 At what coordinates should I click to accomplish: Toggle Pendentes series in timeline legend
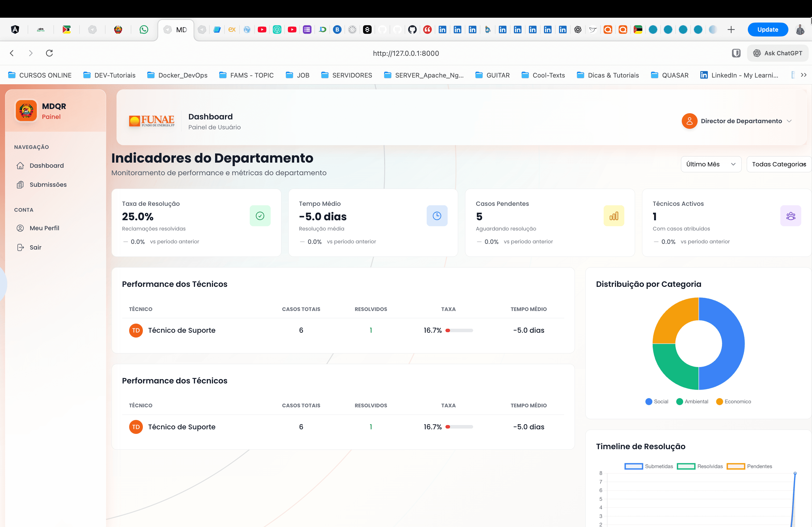(x=749, y=466)
